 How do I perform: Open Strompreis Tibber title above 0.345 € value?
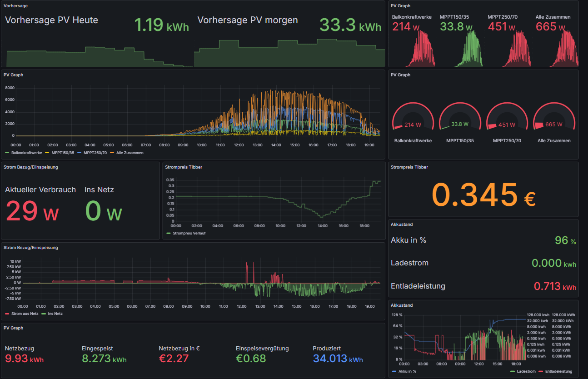(409, 167)
